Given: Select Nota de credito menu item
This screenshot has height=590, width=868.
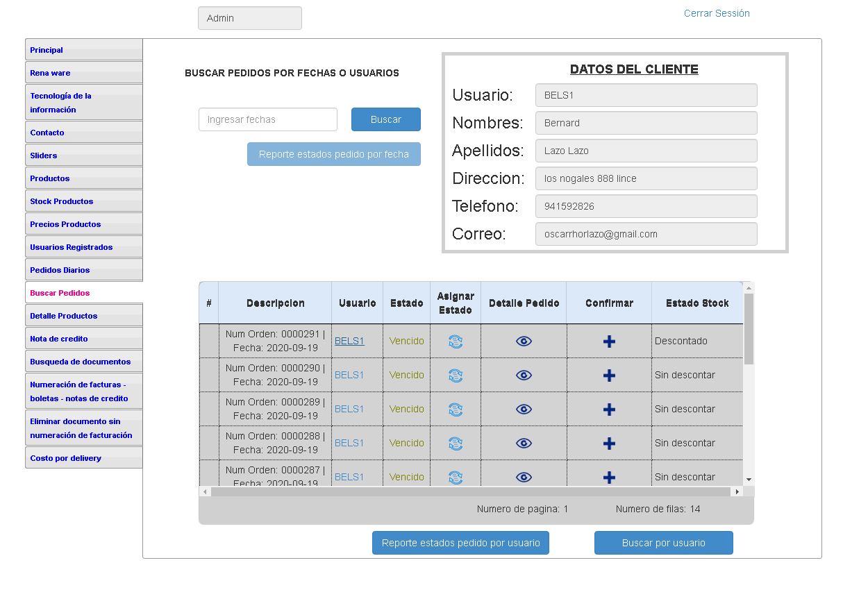Looking at the screenshot, I should click(x=59, y=339).
